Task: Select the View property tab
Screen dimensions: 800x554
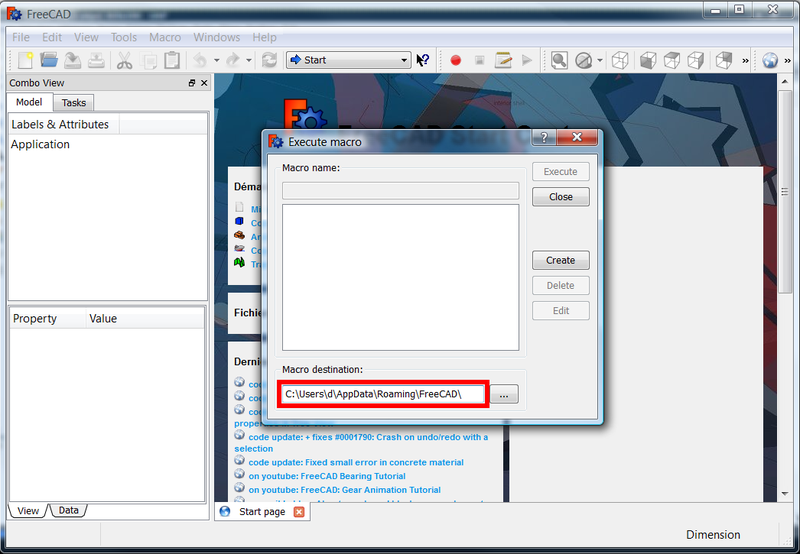Action: tap(28, 511)
